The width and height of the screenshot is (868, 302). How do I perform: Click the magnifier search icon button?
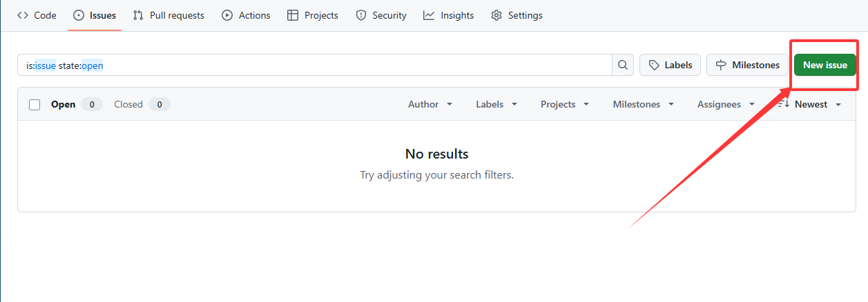click(623, 66)
